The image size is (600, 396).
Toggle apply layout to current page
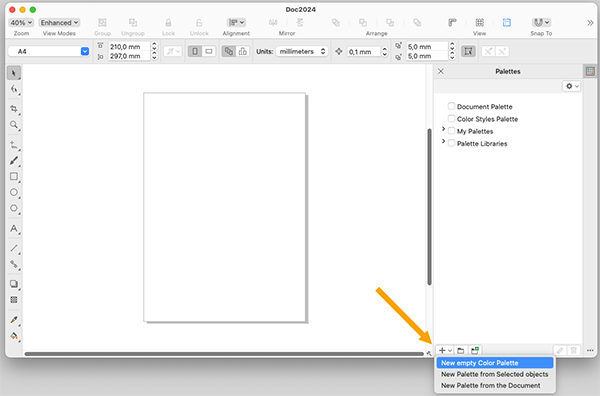[243, 51]
